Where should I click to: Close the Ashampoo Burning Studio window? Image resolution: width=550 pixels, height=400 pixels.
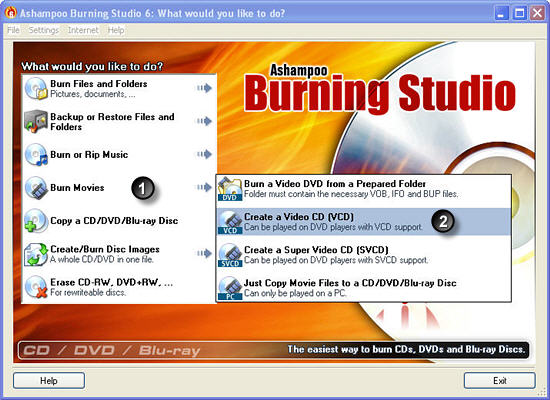pyautogui.click(x=537, y=13)
